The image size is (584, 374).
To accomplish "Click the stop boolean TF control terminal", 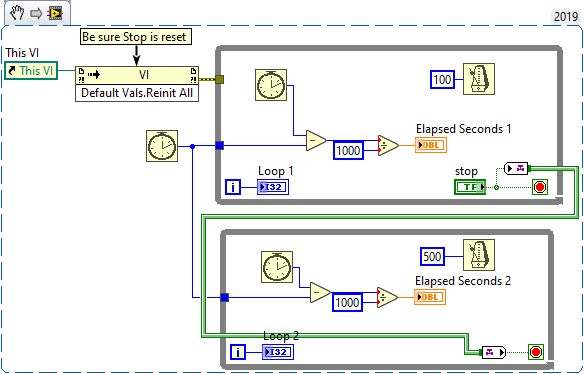I will tap(470, 187).
